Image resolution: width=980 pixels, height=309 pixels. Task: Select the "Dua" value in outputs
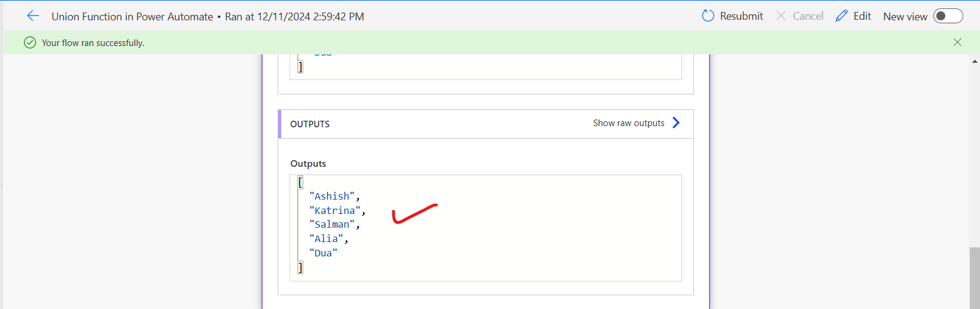click(x=323, y=253)
